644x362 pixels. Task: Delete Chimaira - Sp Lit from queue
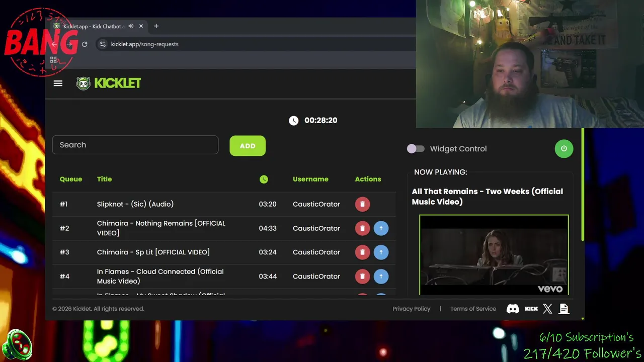click(362, 252)
